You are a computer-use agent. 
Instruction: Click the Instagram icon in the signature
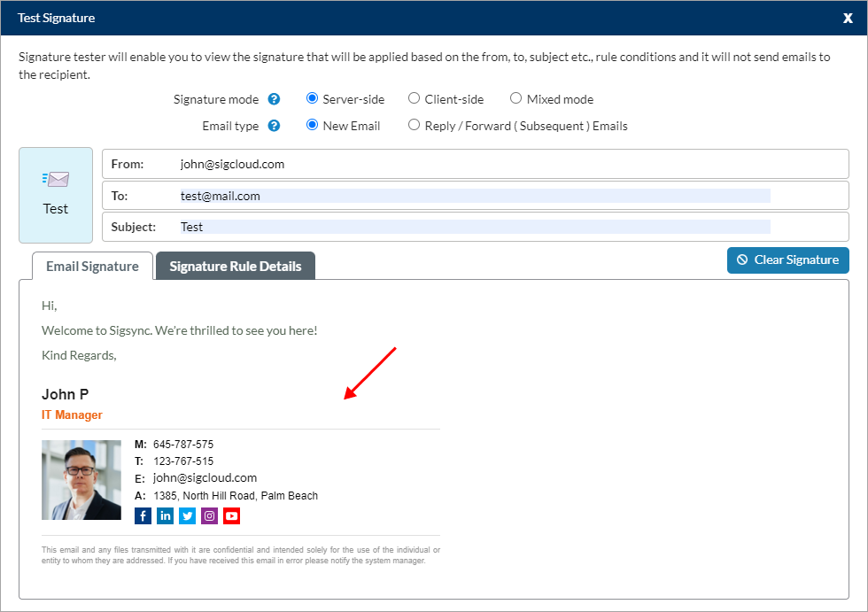tap(210, 515)
